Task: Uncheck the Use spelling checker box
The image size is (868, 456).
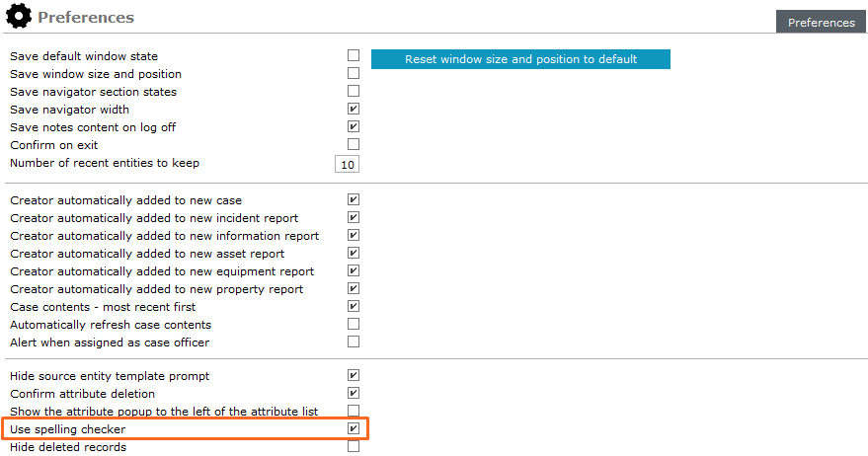Action: (354, 429)
